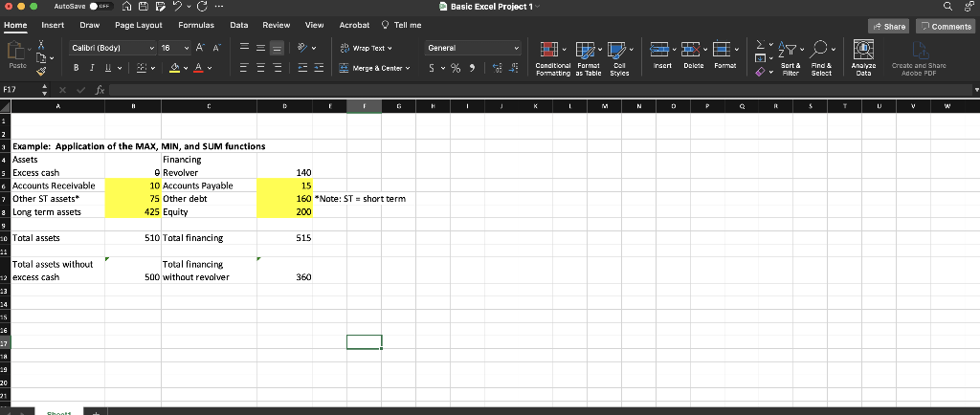Click the Decrease Decimal icon
980x415 pixels.
click(x=514, y=68)
